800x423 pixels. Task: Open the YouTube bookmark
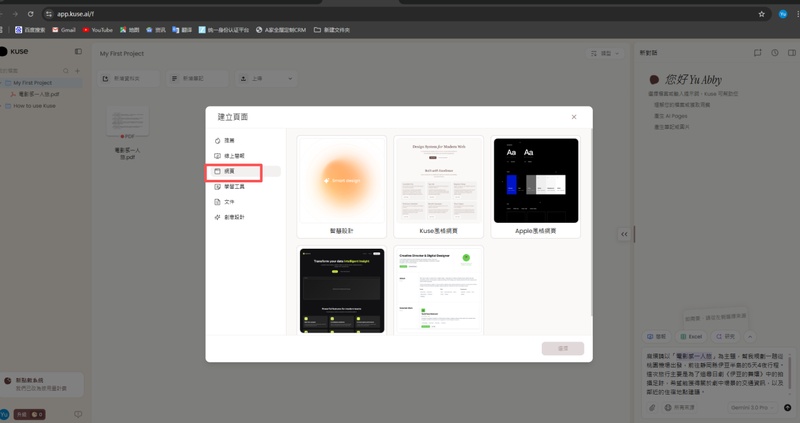pos(97,30)
